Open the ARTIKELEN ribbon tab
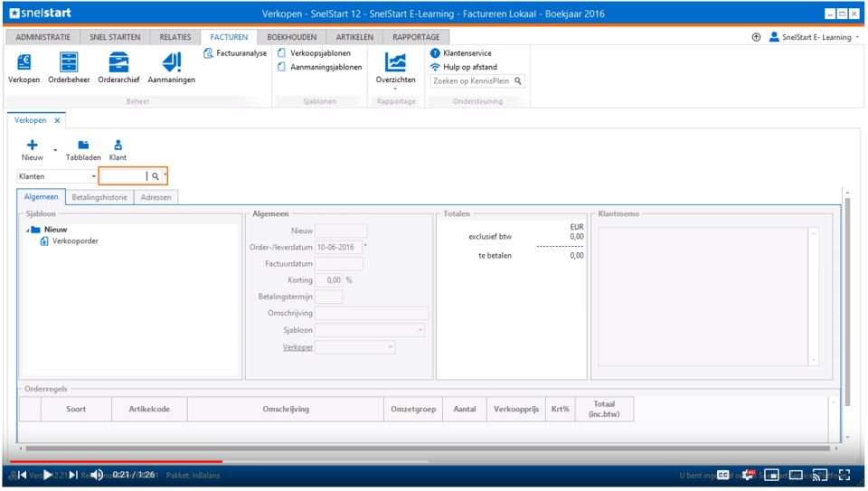868x491 pixels. pyautogui.click(x=354, y=37)
